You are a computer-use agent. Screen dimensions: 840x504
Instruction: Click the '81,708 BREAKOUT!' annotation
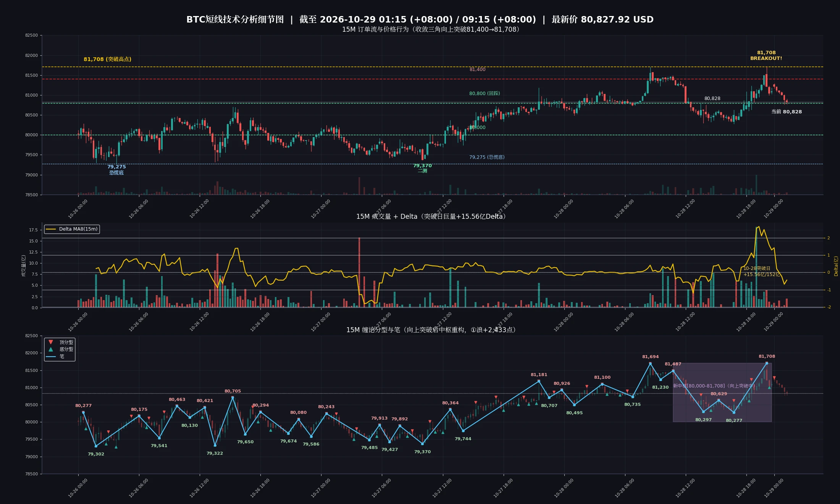point(766,55)
